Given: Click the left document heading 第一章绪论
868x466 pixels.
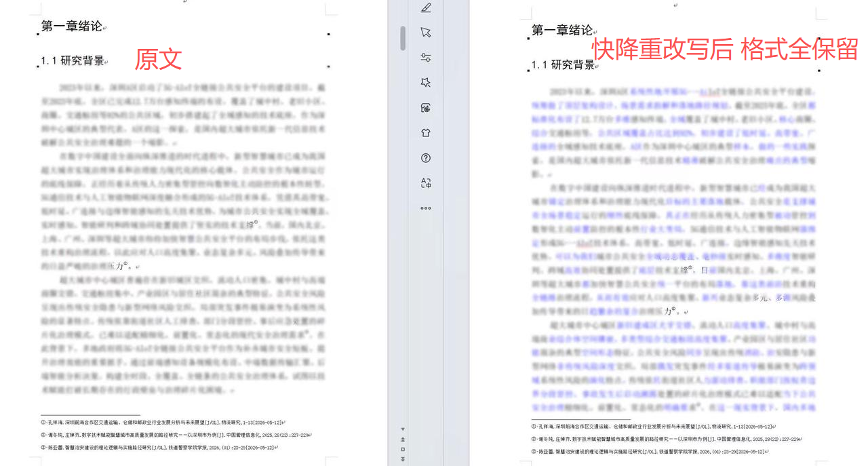Looking at the screenshot, I should (x=72, y=26).
